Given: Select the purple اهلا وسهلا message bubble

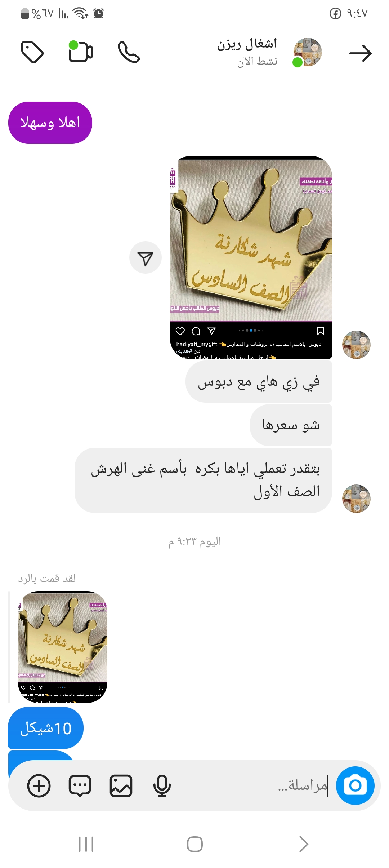Looking at the screenshot, I should pyautogui.click(x=50, y=123).
